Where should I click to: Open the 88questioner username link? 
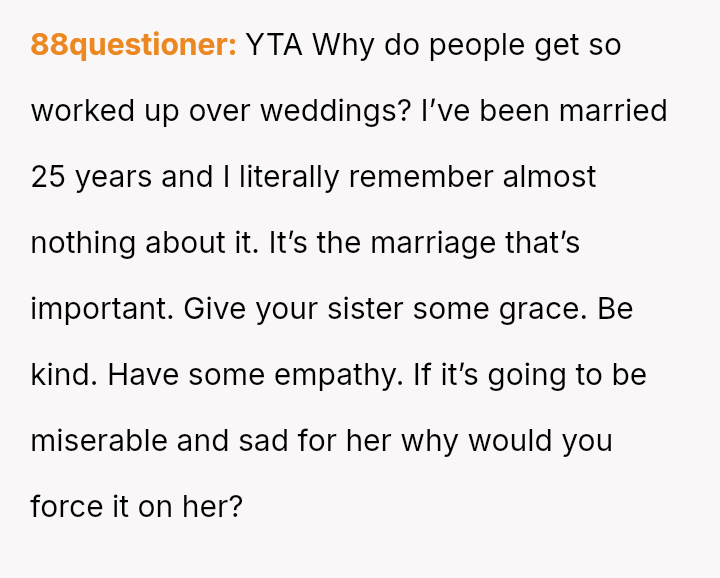[x=133, y=45]
